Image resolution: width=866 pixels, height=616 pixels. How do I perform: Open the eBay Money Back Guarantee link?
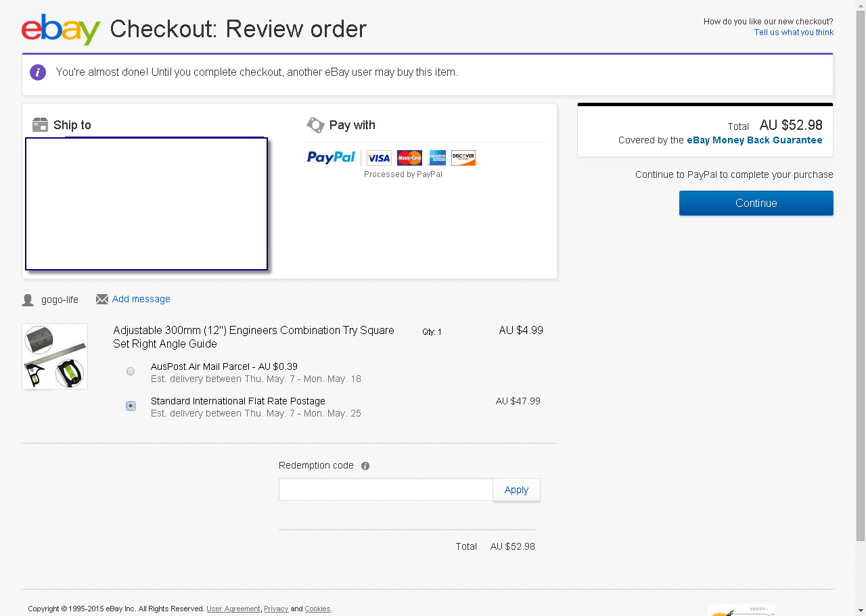[754, 141]
